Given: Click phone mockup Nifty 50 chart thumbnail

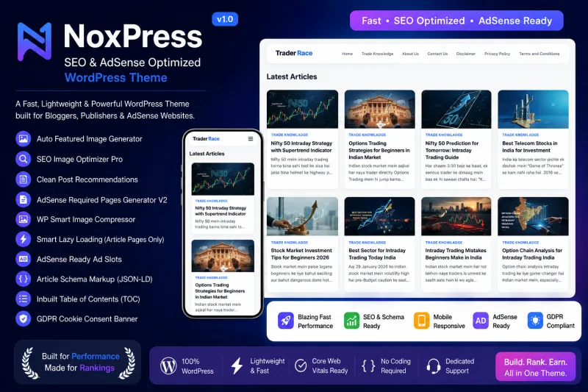Looking at the screenshot, I should (x=223, y=179).
